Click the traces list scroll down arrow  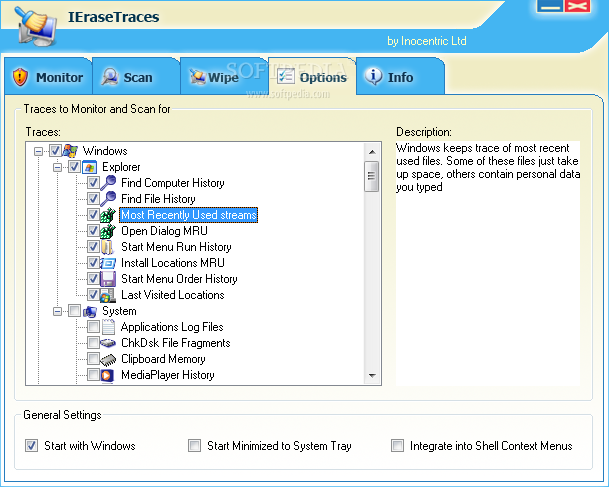[x=372, y=375]
